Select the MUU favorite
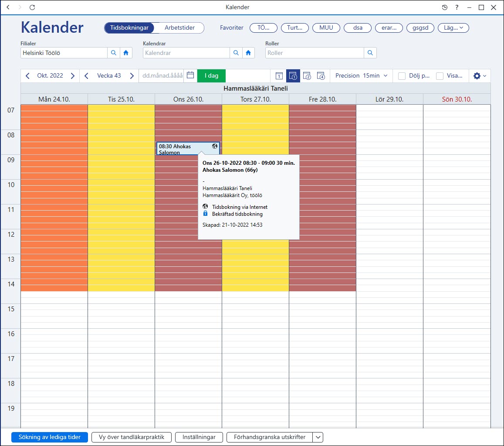Viewport: 504px width, 446px height. click(326, 27)
